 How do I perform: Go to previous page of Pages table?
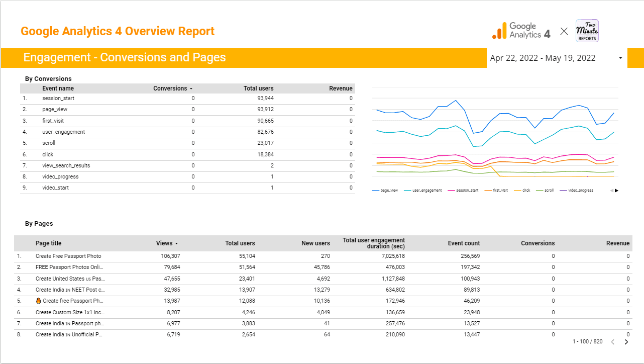click(613, 342)
